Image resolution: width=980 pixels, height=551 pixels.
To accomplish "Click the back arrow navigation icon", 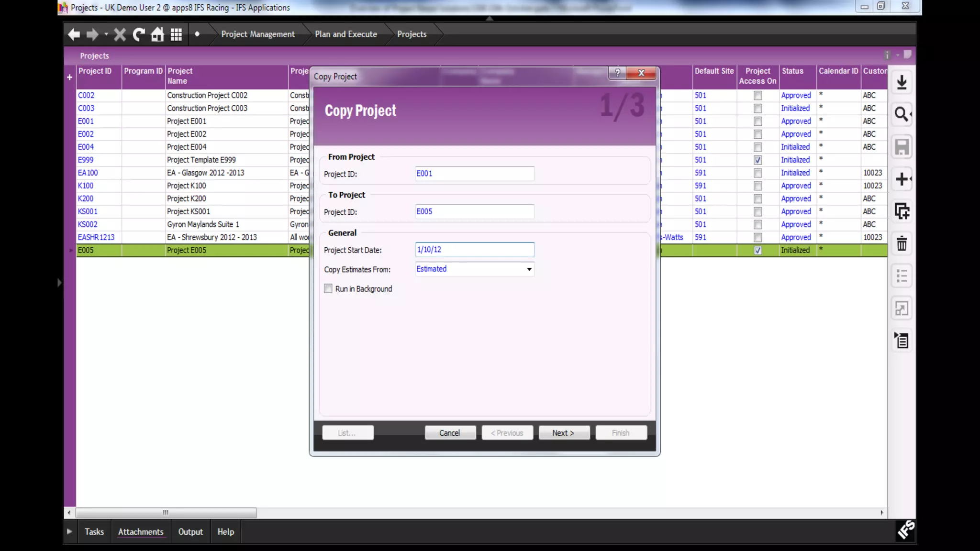I will [74, 34].
